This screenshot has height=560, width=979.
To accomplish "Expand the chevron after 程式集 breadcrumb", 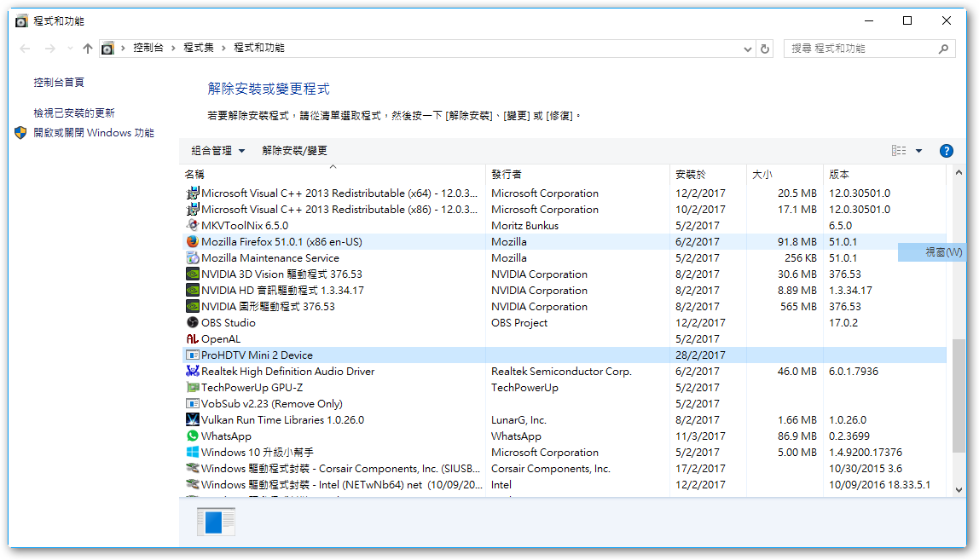I will pyautogui.click(x=223, y=48).
